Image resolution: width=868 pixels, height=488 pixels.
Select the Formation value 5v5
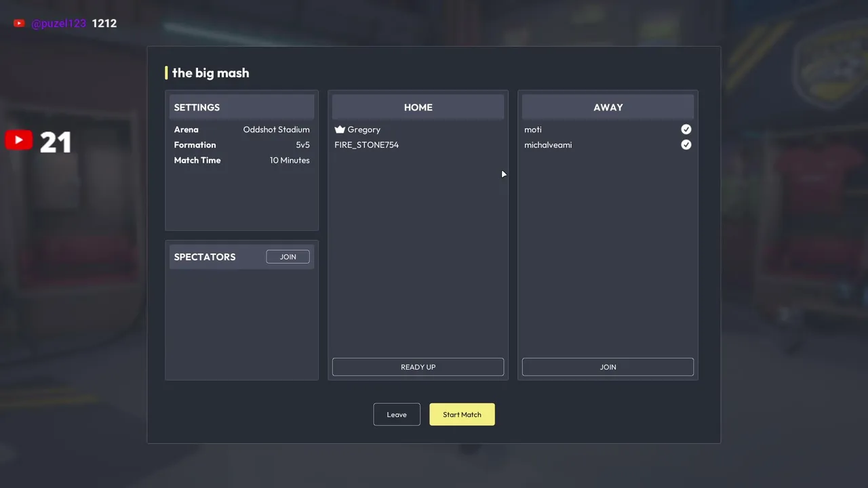(302, 145)
